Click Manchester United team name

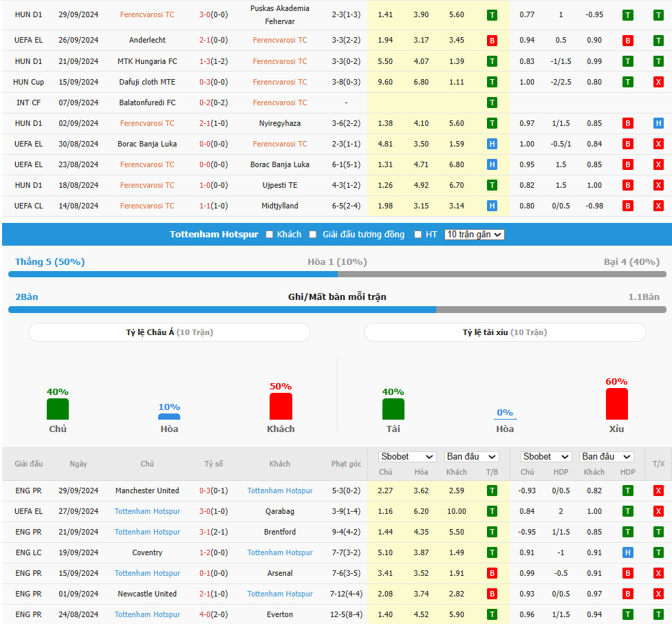pyautogui.click(x=147, y=491)
